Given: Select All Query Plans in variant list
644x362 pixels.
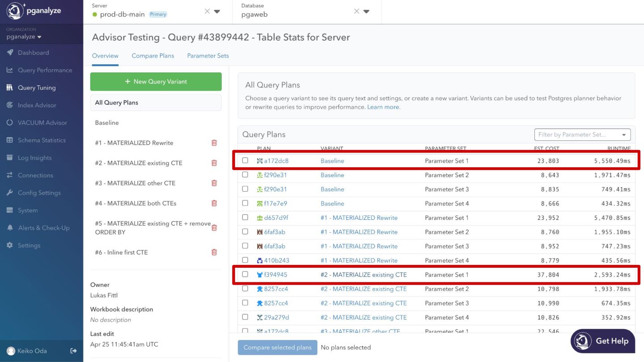Looking at the screenshot, I should click(156, 102).
